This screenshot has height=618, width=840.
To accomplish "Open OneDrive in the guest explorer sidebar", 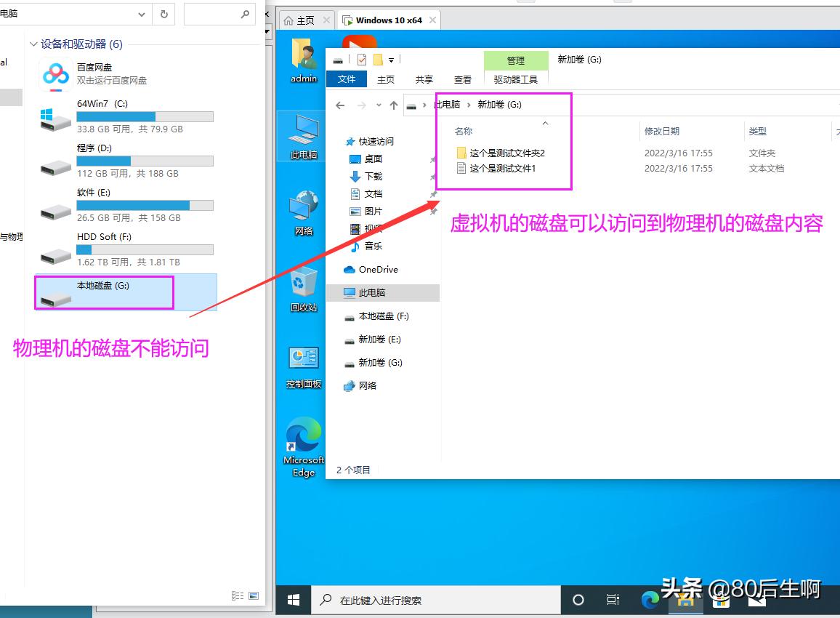I will point(377,269).
